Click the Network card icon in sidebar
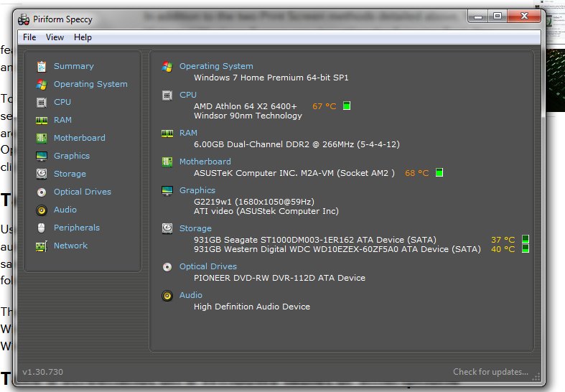This screenshot has height=392, width=565. point(42,246)
